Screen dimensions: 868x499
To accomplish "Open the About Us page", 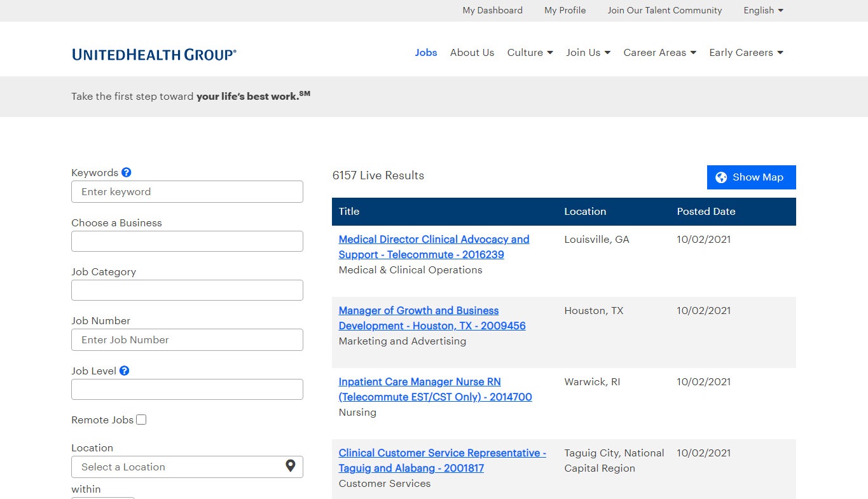I will point(472,53).
